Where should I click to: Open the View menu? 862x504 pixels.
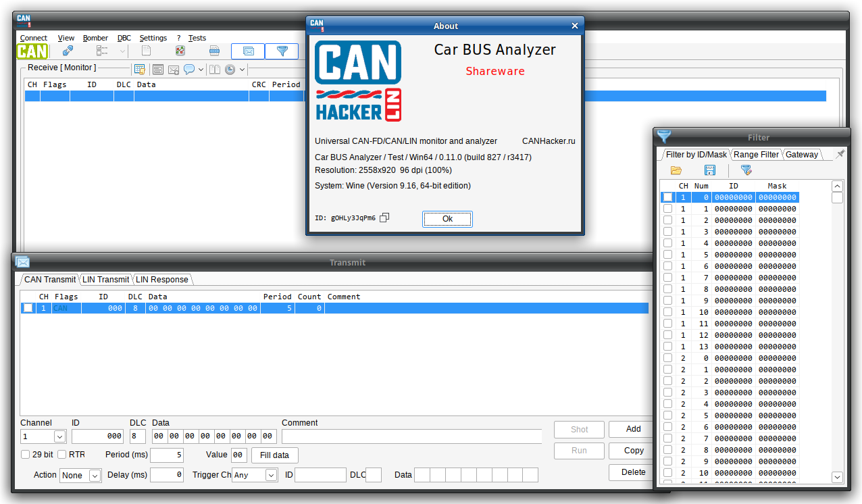(x=66, y=38)
